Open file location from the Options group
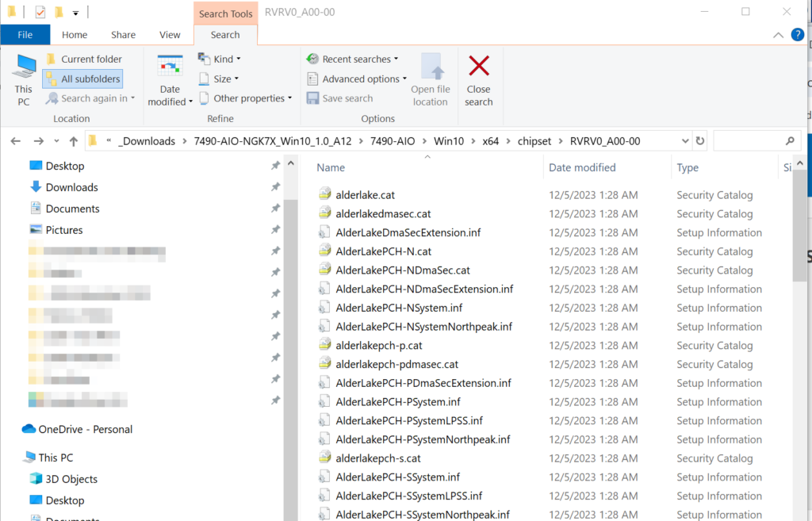 pyautogui.click(x=431, y=77)
